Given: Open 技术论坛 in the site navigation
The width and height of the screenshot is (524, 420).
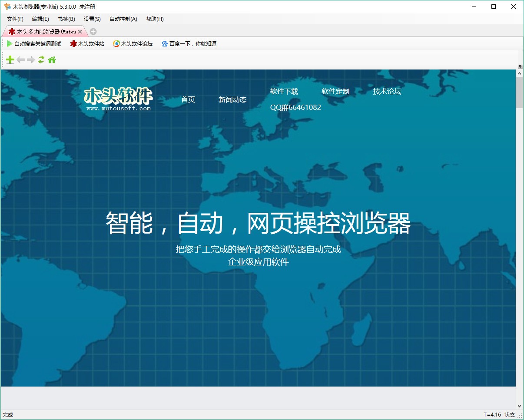Looking at the screenshot, I should 387,91.
